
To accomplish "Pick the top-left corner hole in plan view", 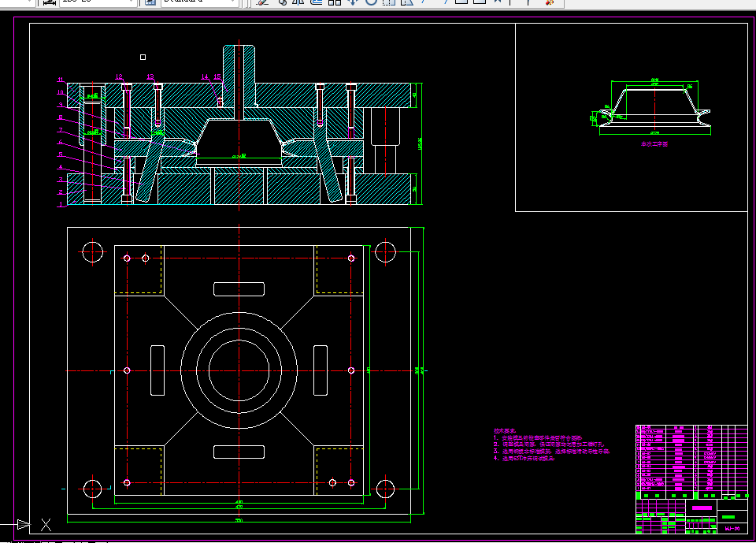I will pyautogui.click(x=92, y=252).
